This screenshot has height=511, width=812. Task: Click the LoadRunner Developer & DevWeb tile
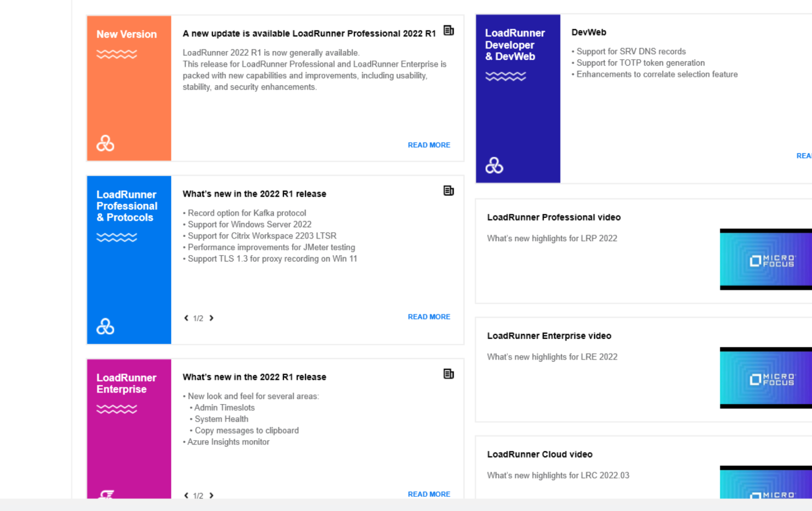(518, 98)
